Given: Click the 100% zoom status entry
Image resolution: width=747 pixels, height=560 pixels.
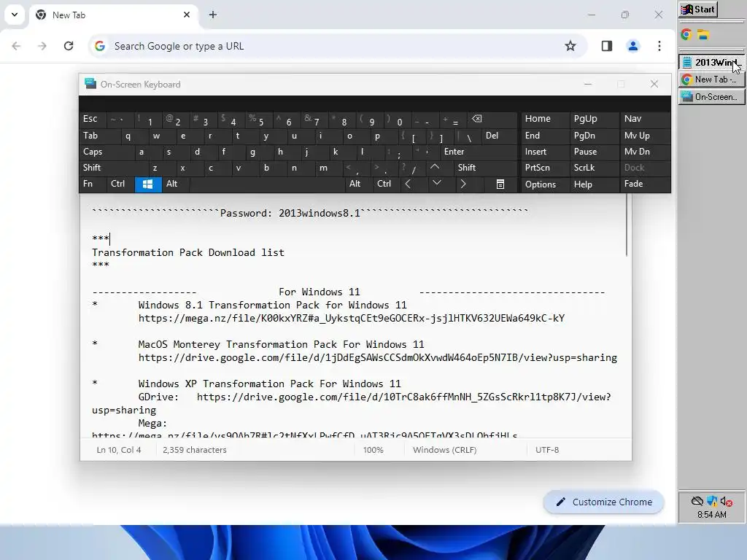Looking at the screenshot, I should (373, 449).
